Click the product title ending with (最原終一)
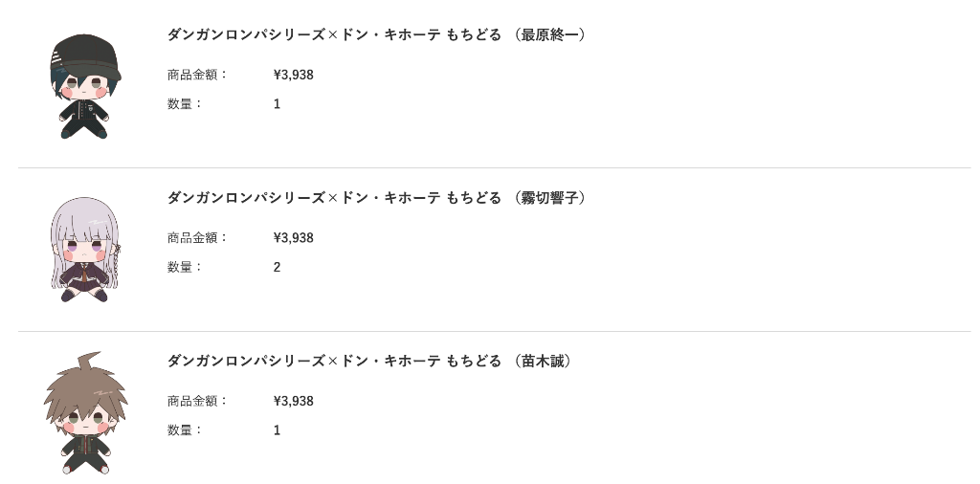The width and height of the screenshot is (980, 484). click(x=377, y=35)
